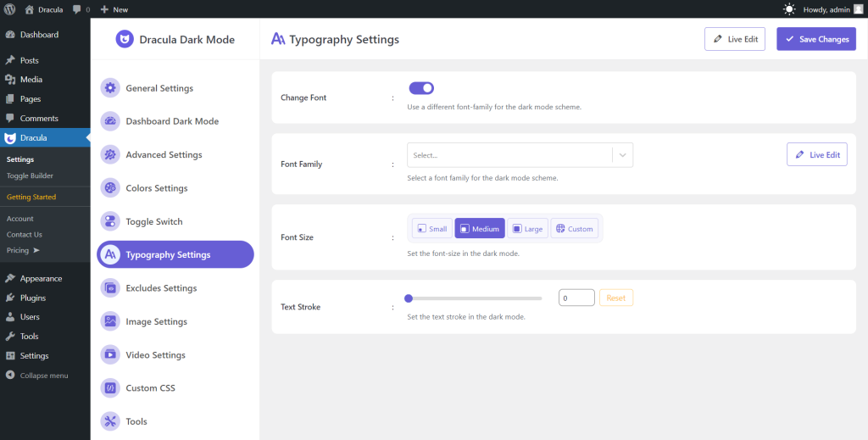
Task: Open the New content menu in admin bar
Action: (x=114, y=9)
